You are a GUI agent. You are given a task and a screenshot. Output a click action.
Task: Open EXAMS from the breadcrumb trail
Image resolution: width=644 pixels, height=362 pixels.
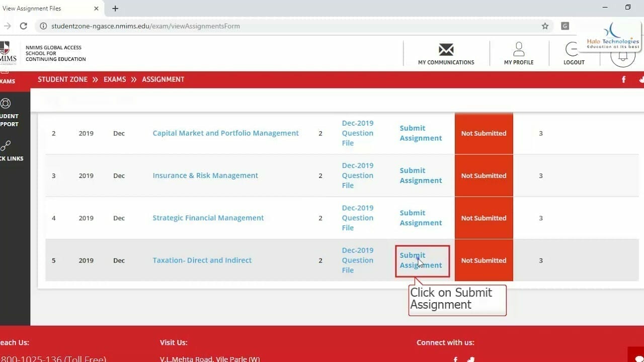pyautogui.click(x=114, y=79)
